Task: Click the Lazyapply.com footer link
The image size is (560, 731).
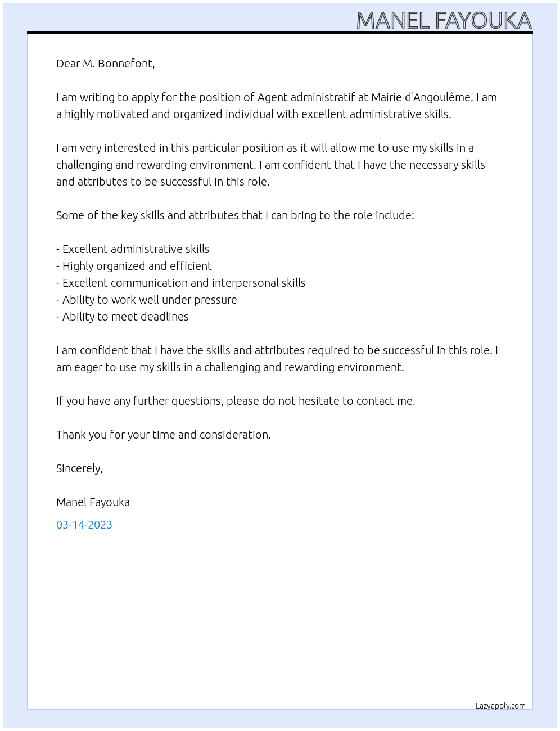Action: point(500,706)
